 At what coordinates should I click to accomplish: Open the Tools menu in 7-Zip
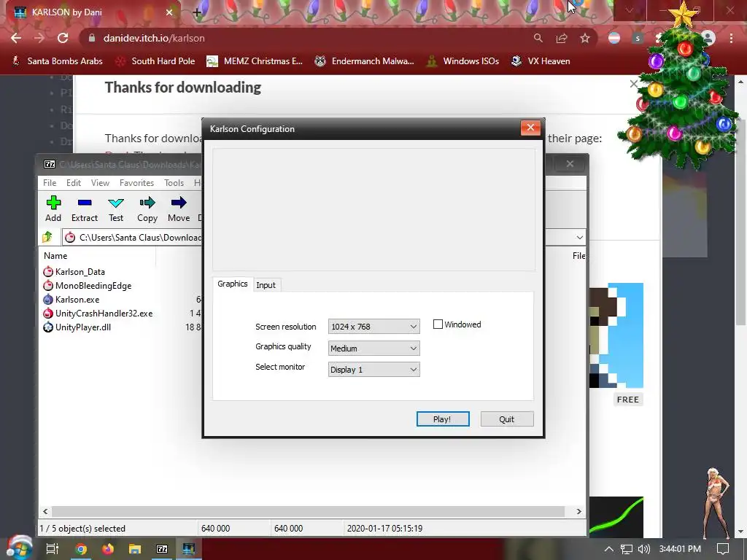[174, 183]
